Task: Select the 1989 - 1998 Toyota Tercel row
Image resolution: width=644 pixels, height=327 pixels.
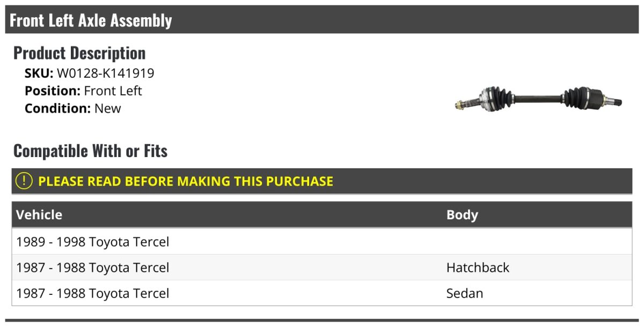Action: point(93,242)
